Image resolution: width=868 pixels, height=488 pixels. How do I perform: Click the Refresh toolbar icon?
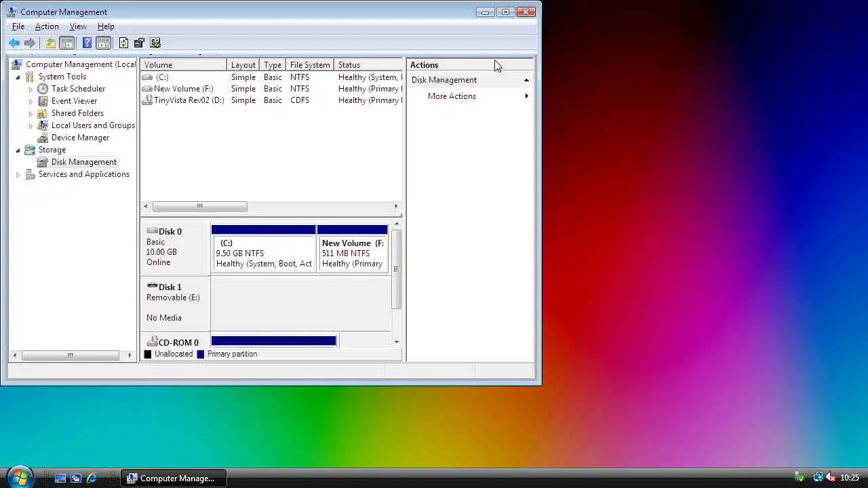(123, 43)
